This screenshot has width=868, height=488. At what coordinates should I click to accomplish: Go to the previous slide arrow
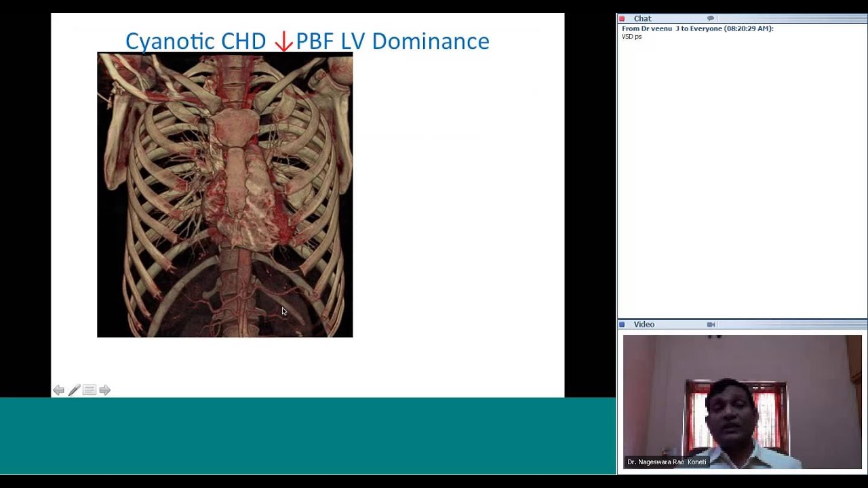point(59,390)
